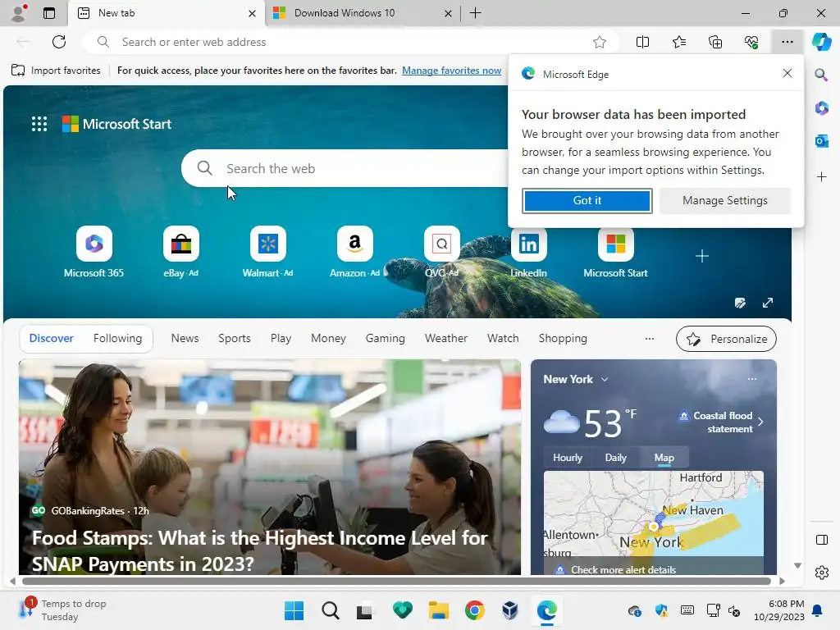Open the Copilot icon in the toolbar
Viewport: 840px width, 630px height.
(821, 42)
